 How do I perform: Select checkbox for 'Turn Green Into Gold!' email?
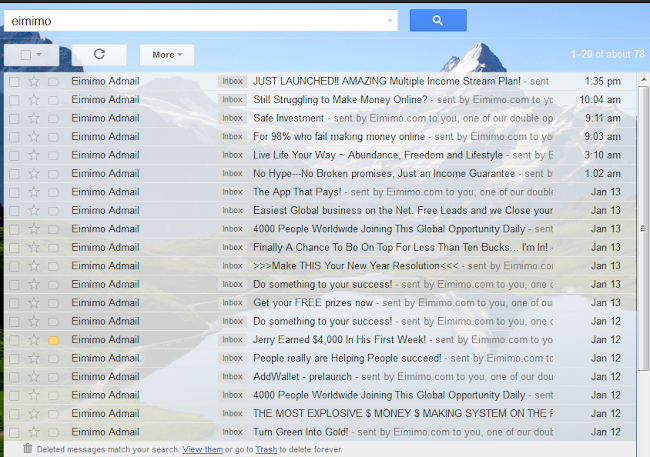14,432
